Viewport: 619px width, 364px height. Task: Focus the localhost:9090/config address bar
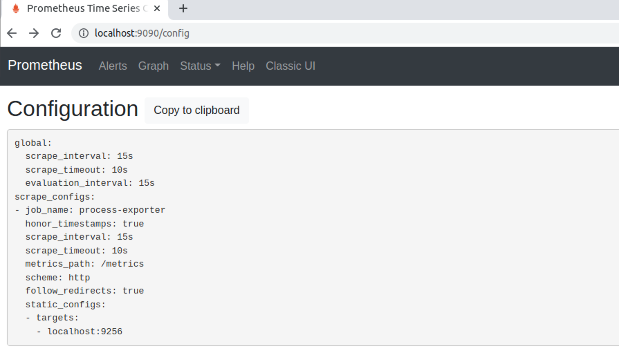(x=346, y=33)
